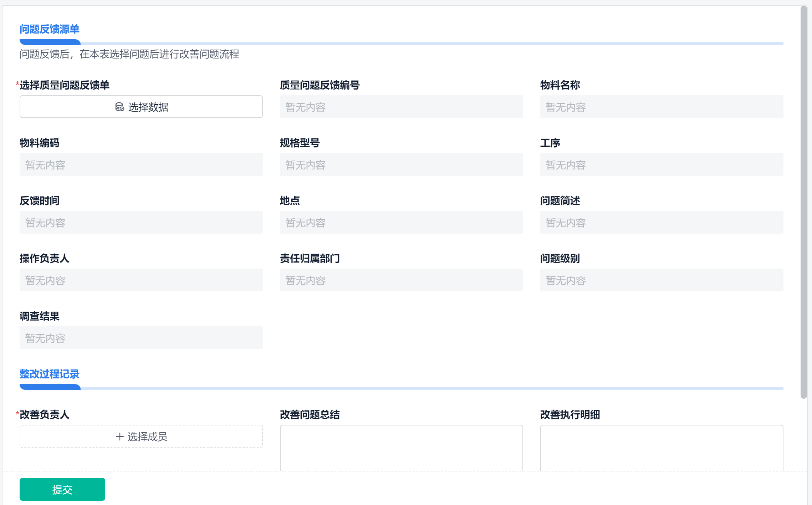
Task: Click the 问题级别 field
Action: pos(662,280)
